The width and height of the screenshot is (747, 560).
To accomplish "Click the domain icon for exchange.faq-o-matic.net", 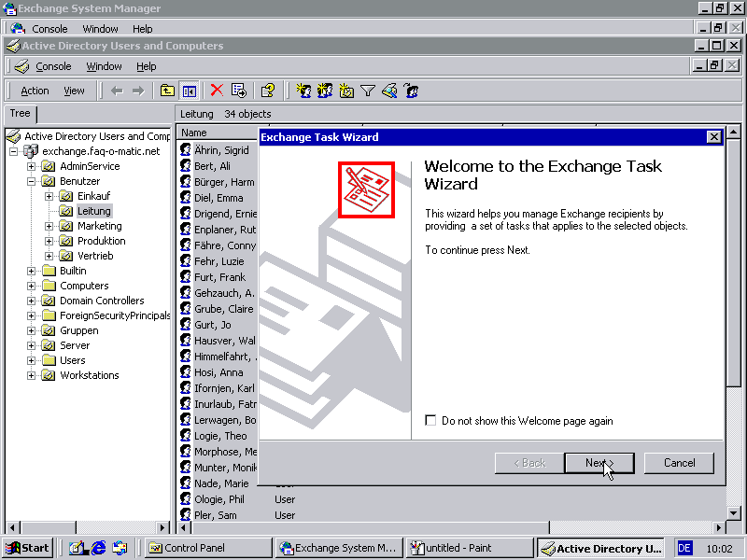I will tap(31, 151).
